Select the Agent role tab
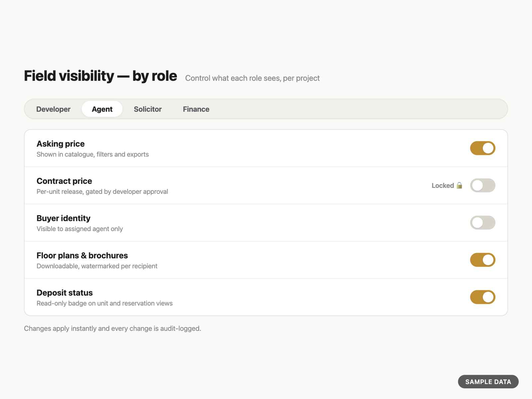The height and width of the screenshot is (399, 532). click(x=102, y=109)
